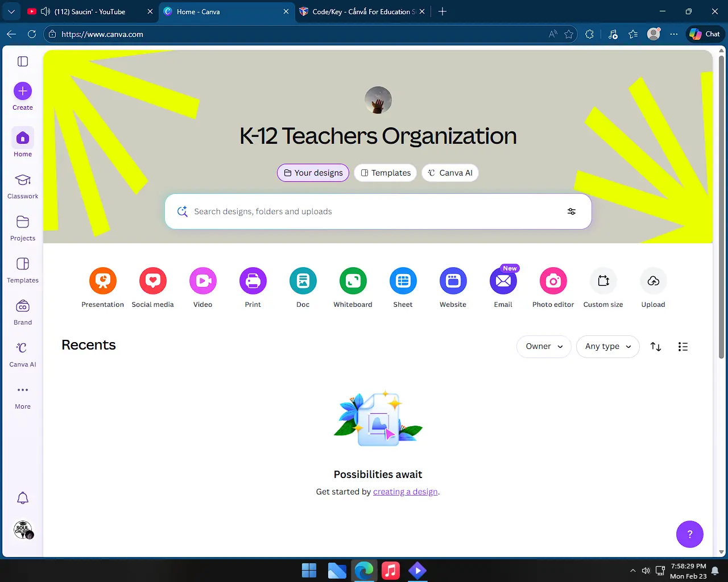The height and width of the screenshot is (582, 728).
Task: Create a new Presentation design
Action: pyautogui.click(x=102, y=288)
